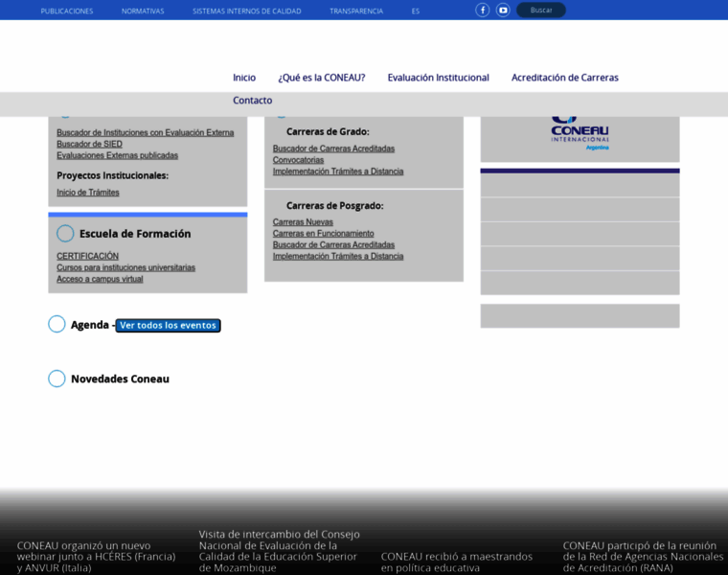Screen dimensions: 728x575
Task: Open Buscador de Carreras Acreditadas under Grado
Action: [x=333, y=149]
